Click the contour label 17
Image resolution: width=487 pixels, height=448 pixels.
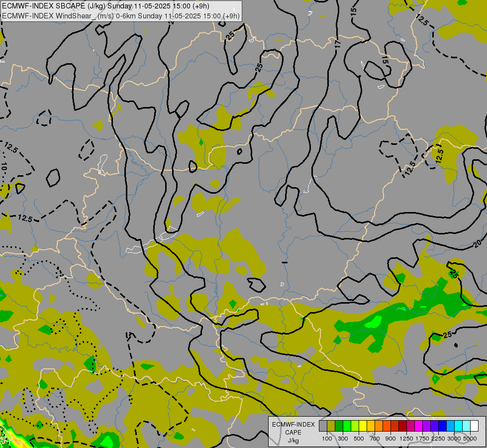pos(338,44)
